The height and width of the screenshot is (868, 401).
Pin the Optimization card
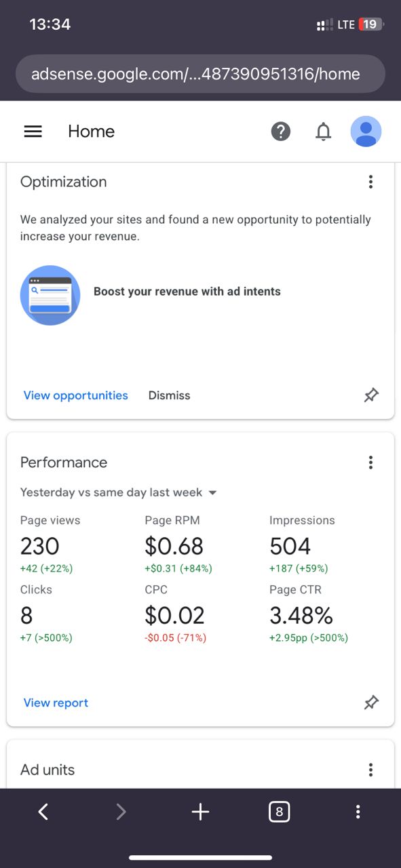pyautogui.click(x=371, y=395)
